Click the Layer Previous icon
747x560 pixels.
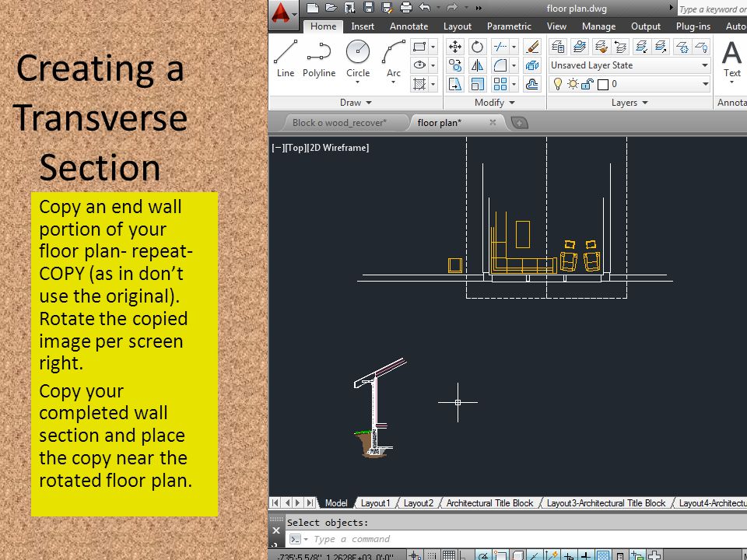coord(620,47)
